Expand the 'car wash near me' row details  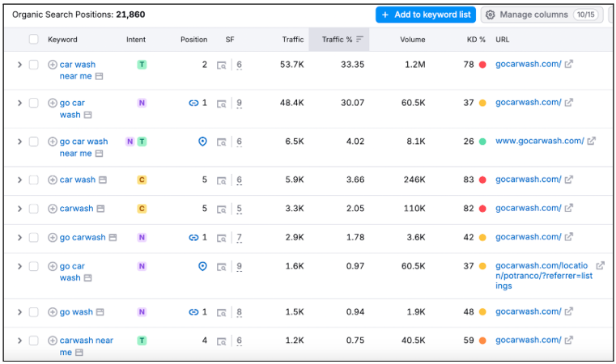tap(19, 65)
